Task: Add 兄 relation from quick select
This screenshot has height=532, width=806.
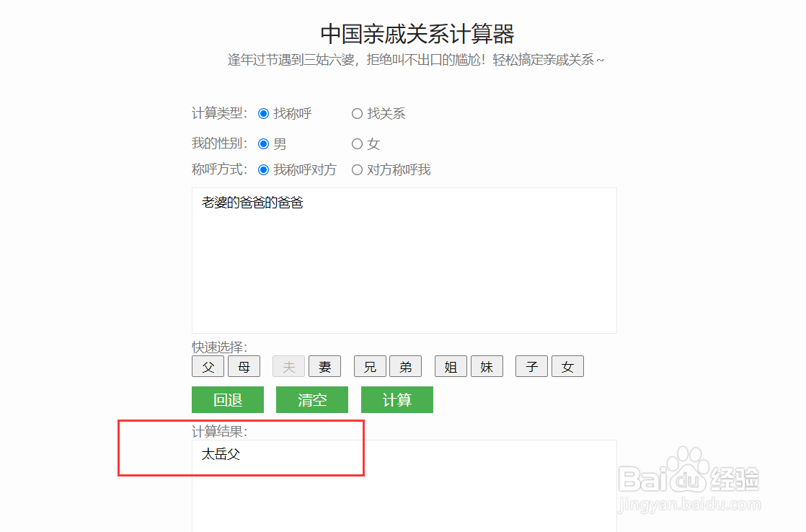Action: click(369, 366)
